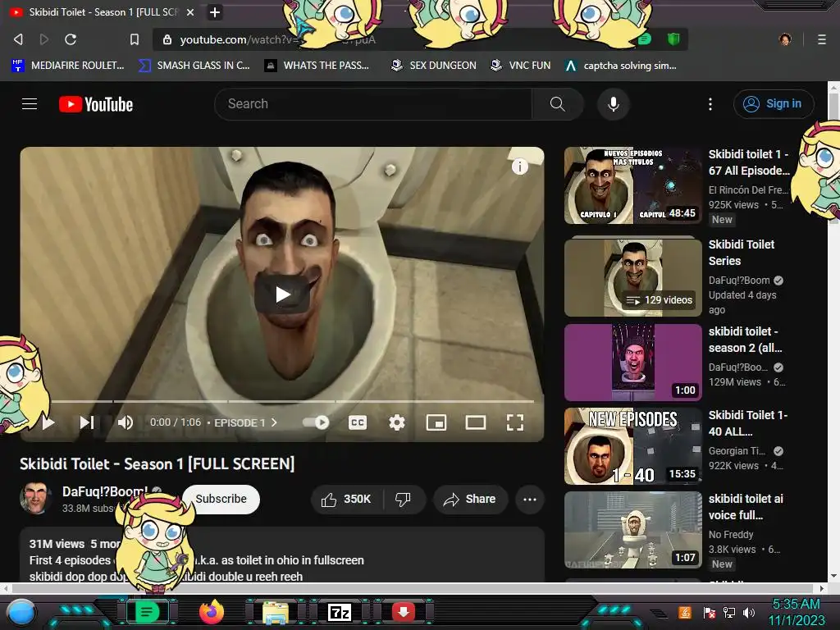
Task: Open skibidi toilet - season 2 video title
Action: pos(745,340)
